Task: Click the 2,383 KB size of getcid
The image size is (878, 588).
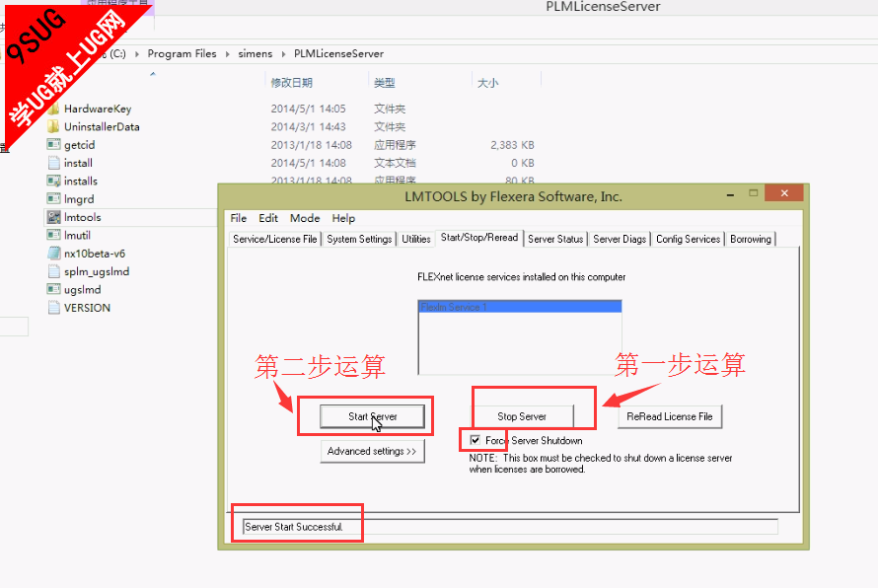Action: 512,145
